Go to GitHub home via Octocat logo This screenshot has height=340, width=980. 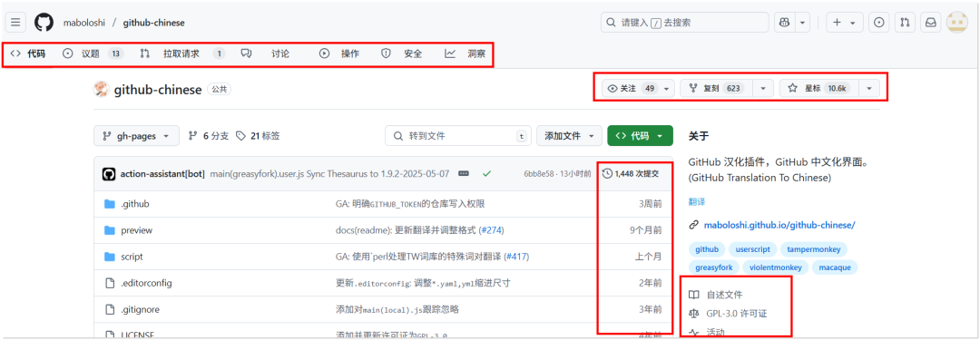click(44, 23)
